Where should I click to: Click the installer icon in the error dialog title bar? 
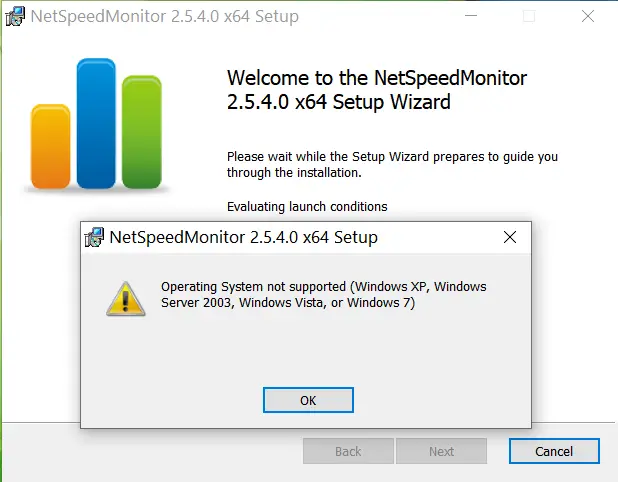tap(94, 237)
